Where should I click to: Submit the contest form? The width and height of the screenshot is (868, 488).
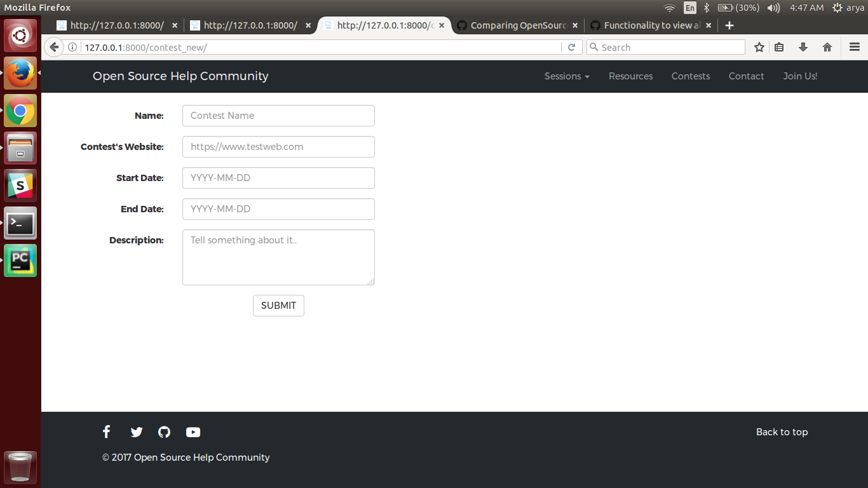point(278,306)
